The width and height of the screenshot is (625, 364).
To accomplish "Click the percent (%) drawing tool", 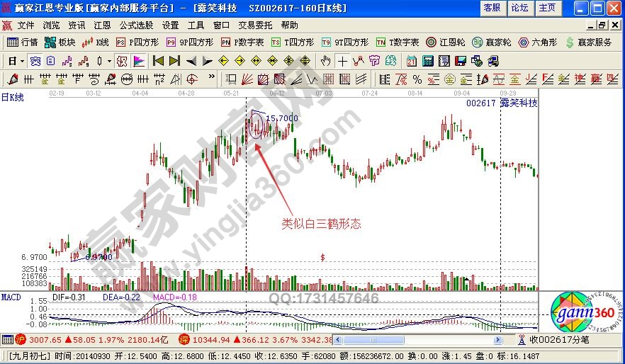I will pos(417,78).
